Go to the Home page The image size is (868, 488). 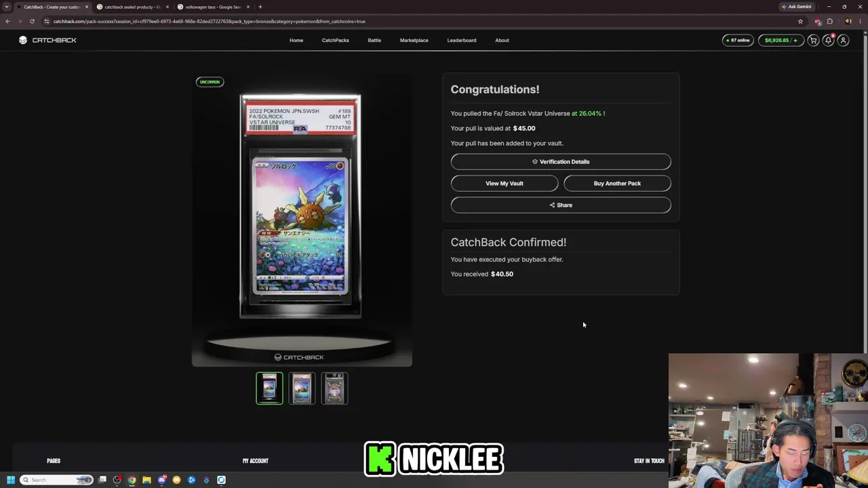pos(296,40)
